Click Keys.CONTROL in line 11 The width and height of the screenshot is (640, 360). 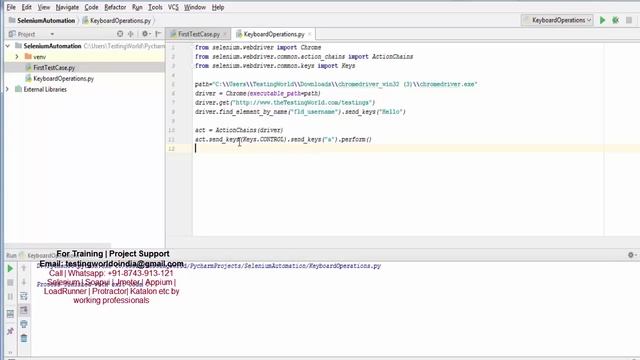pyautogui.click(x=263, y=140)
